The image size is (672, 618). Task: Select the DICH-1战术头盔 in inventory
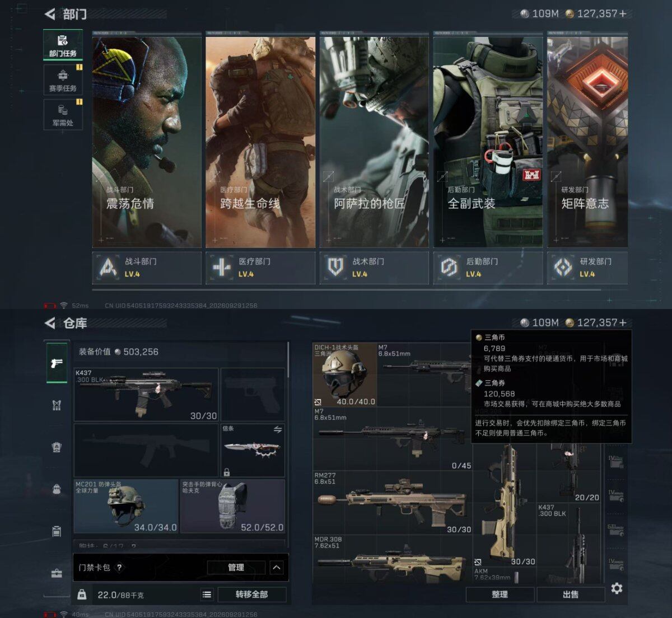[x=345, y=374]
